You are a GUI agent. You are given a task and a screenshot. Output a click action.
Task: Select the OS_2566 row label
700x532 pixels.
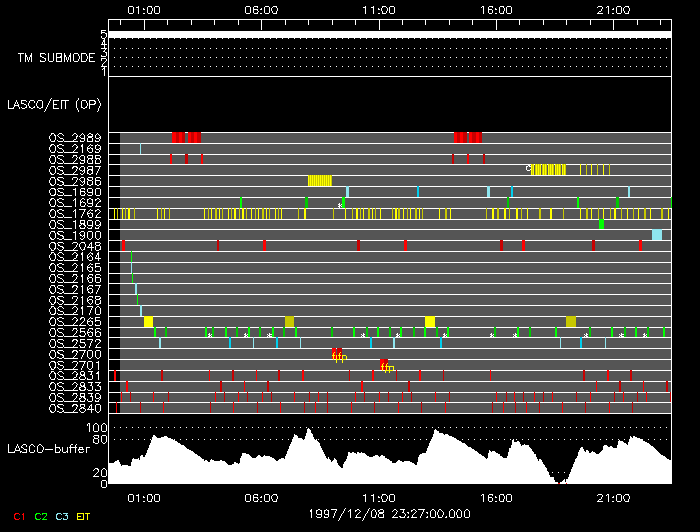pos(75,332)
